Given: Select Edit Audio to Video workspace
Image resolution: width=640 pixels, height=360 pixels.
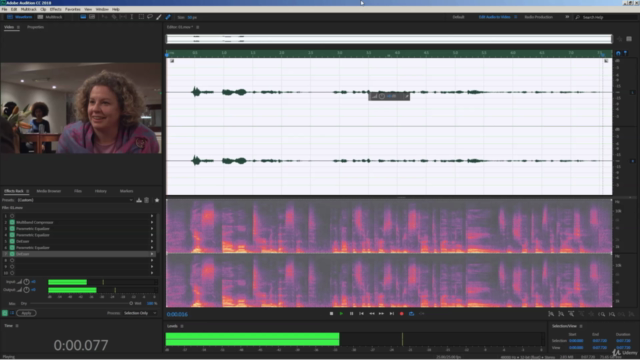Looking at the screenshot, I should tap(494, 17).
